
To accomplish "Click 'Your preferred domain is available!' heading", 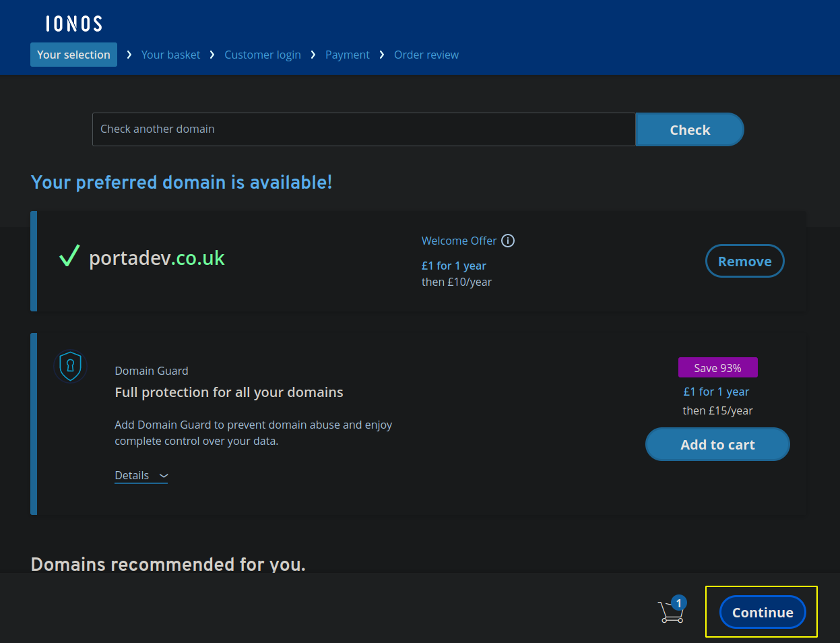I will point(182,183).
